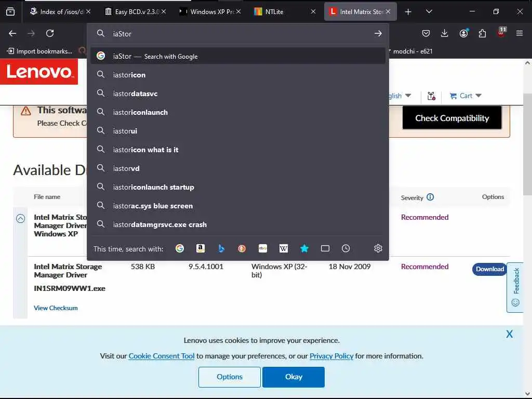532x399 pixels.
Task: Click the 538 KB size cell
Action: coord(143,267)
